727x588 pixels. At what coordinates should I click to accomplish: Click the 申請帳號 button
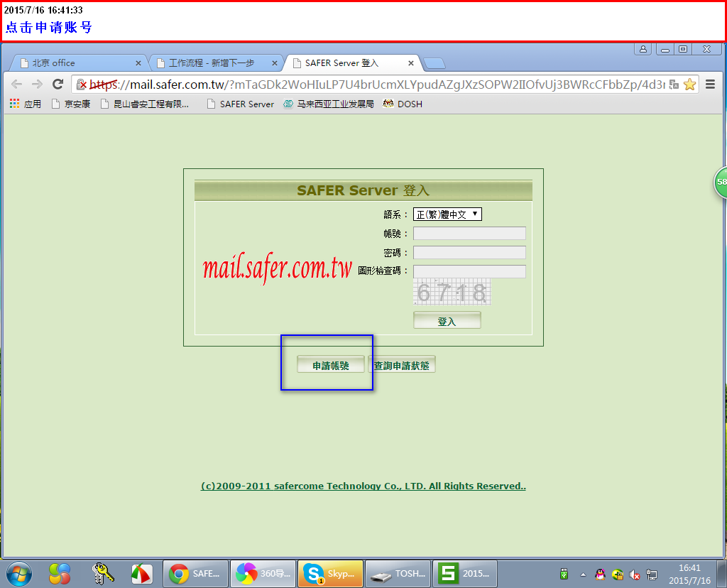coord(331,366)
